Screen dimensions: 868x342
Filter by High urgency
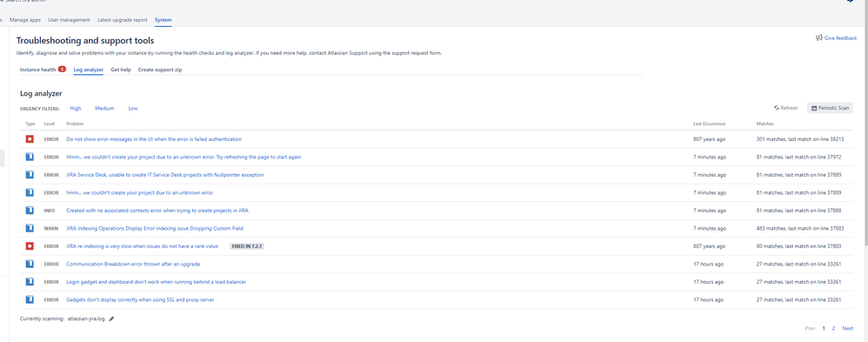coord(76,108)
